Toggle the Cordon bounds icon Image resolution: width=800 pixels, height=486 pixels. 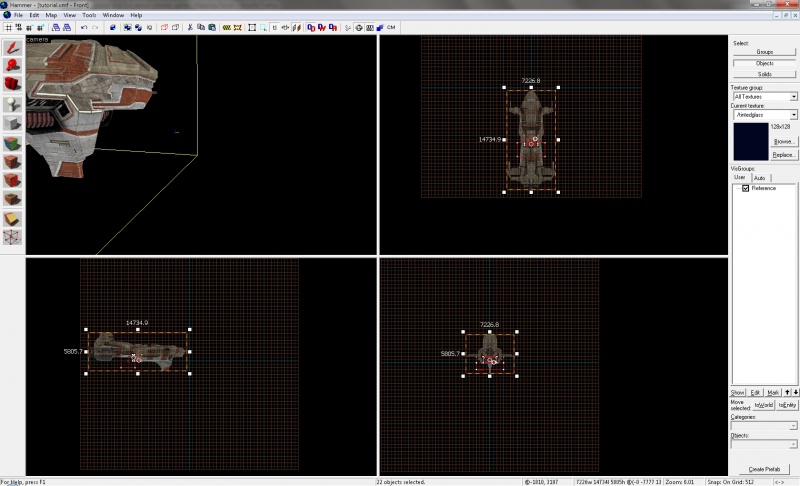tap(227, 28)
